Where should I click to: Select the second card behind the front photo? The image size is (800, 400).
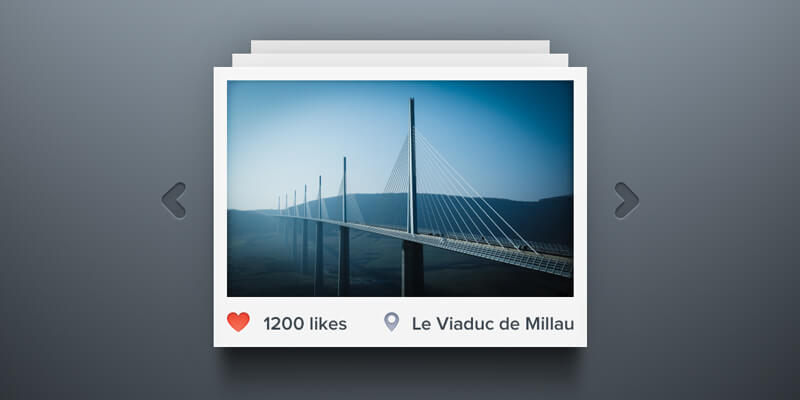[x=400, y=60]
